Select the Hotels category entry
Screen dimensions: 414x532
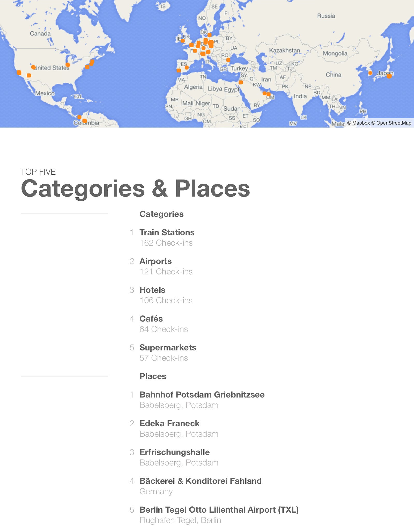152,290
